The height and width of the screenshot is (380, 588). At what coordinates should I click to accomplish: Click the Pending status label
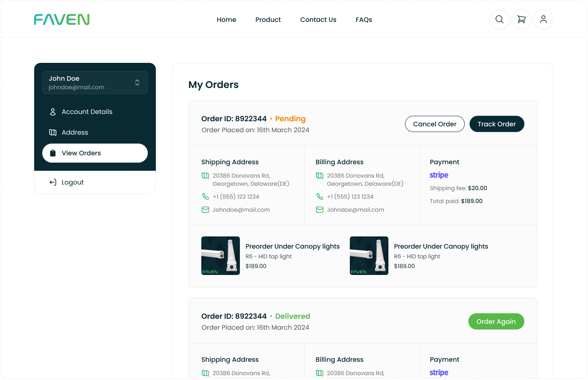[290, 119]
